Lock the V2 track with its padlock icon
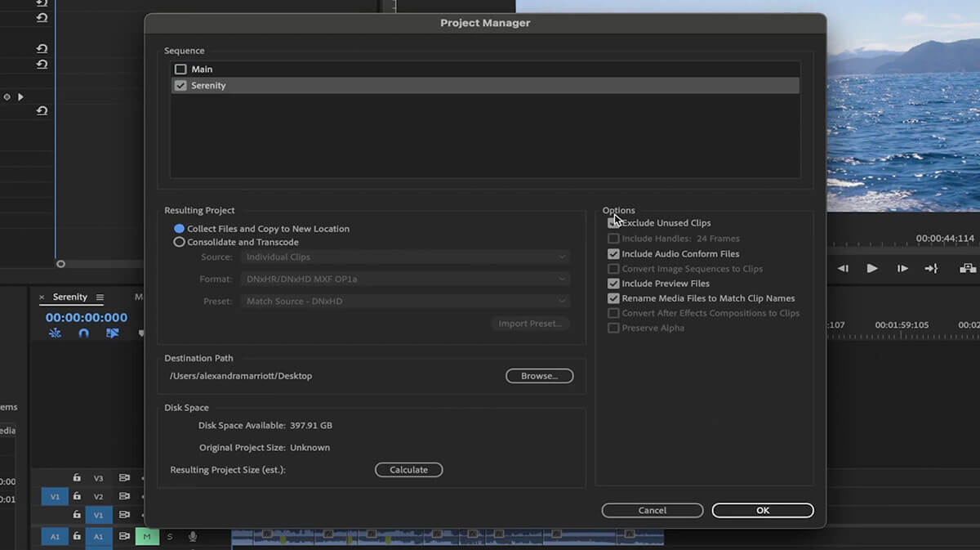980x550 pixels. tap(78, 496)
